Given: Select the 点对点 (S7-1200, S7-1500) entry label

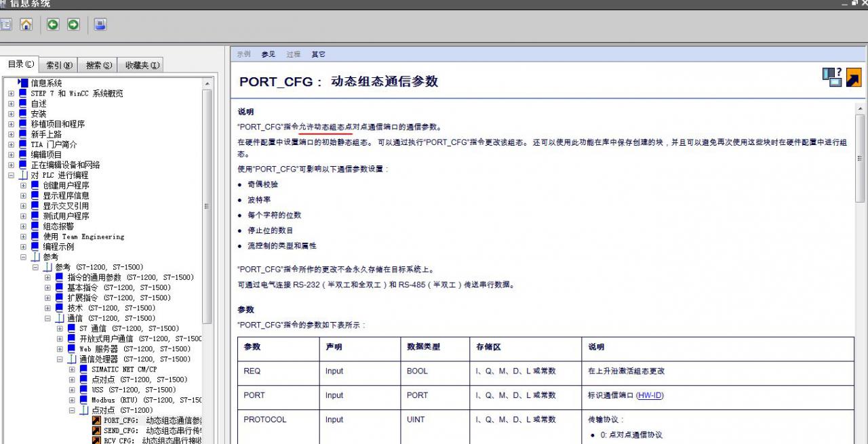Looking at the screenshot, I should pyautogui.click(x=140, y=380).
